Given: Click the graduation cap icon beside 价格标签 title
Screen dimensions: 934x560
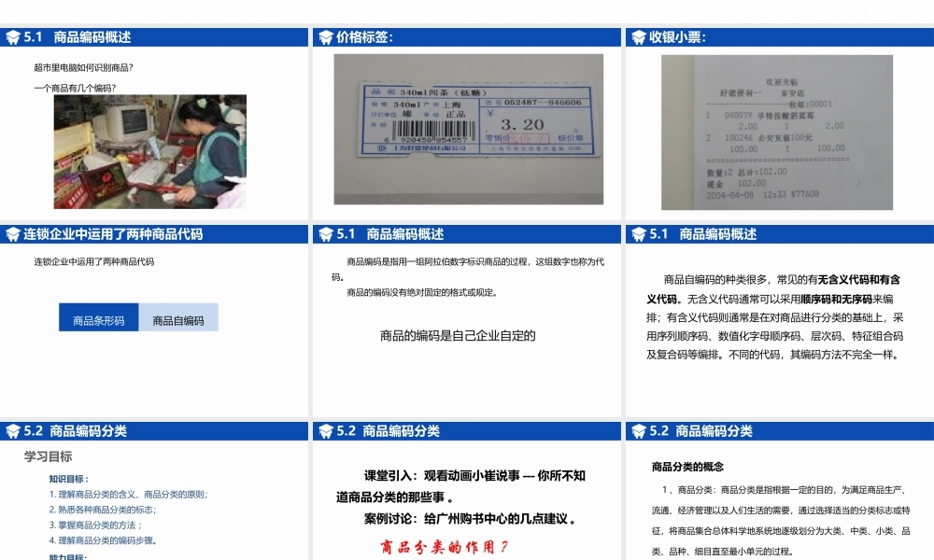Looking at the screenshot, I should pyautogui.click(x=324, y=38).
